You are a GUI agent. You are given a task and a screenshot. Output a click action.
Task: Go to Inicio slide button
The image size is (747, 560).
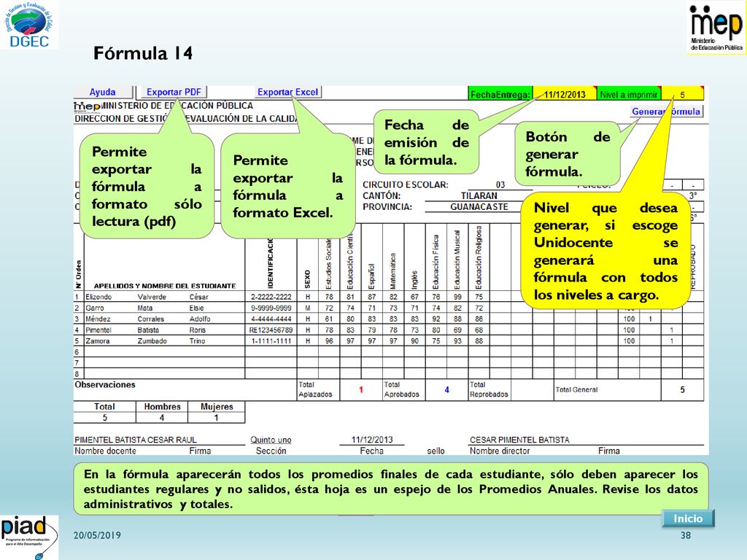pyautogui.click(x=688, y=518)
